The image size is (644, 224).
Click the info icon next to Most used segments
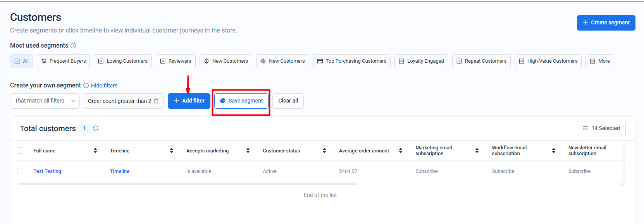[x=73, y=46]
